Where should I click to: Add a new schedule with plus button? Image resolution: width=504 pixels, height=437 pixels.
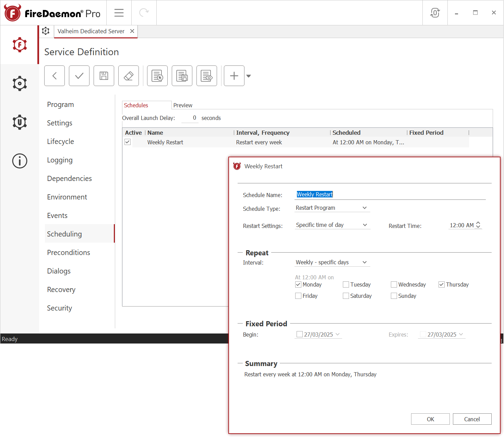[x=234, y=76]
